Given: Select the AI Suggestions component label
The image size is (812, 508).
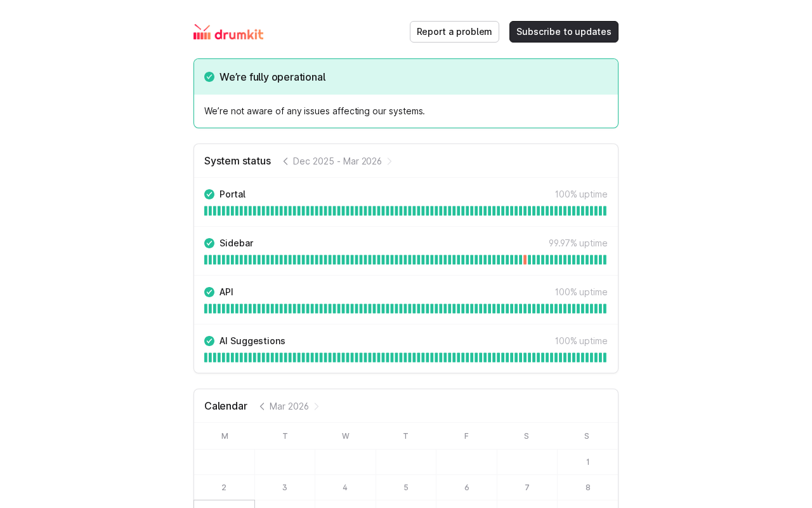Looking at the screenshot, I should [252, 341].
